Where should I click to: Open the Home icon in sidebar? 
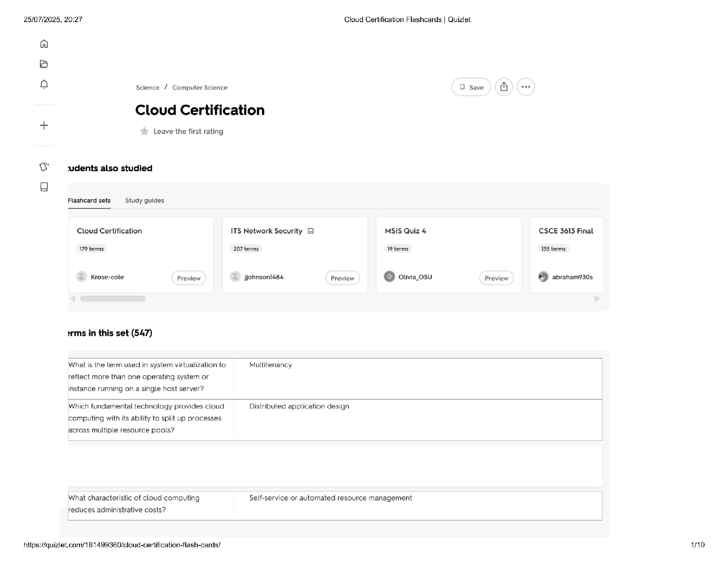tap(44, 44)
